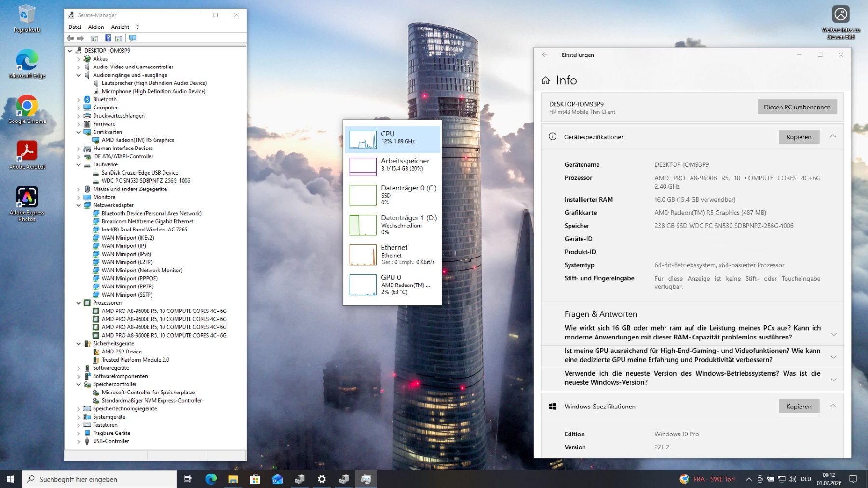Collapse the Gerätespezifikationen section chevron
The width and height of the screenshot is (868, 488).
click(x=833, y=136)
